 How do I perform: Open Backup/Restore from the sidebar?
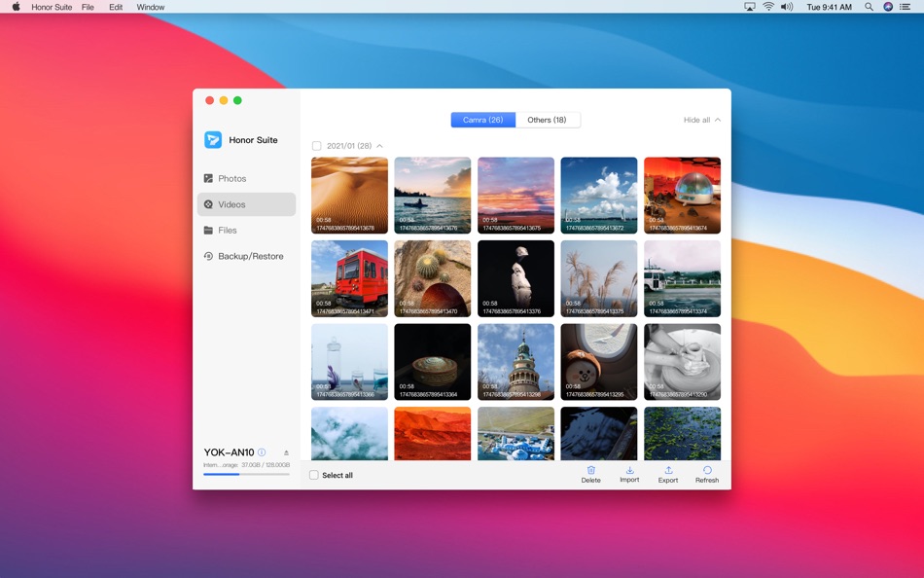click(250, 256)
